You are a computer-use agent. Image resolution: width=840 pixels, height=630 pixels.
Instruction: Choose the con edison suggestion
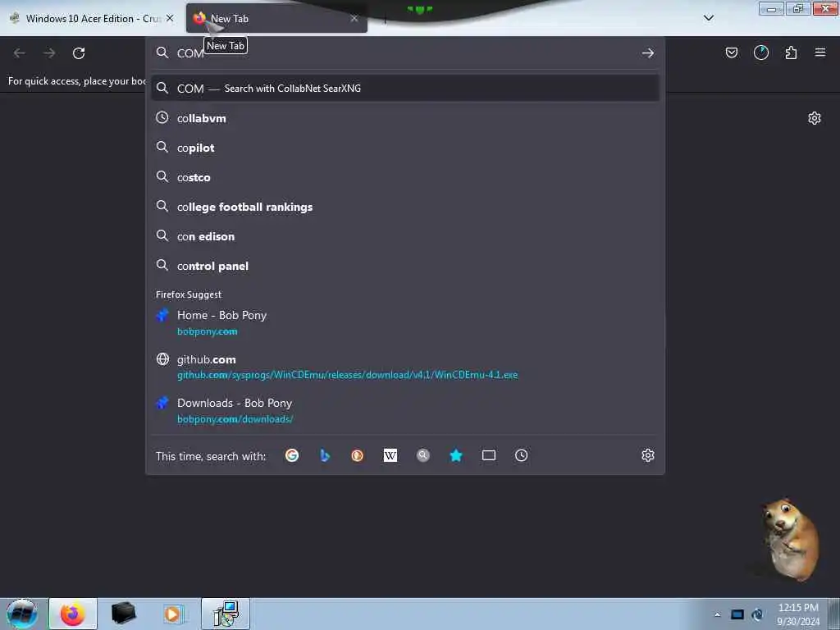(x=405, y=236)
